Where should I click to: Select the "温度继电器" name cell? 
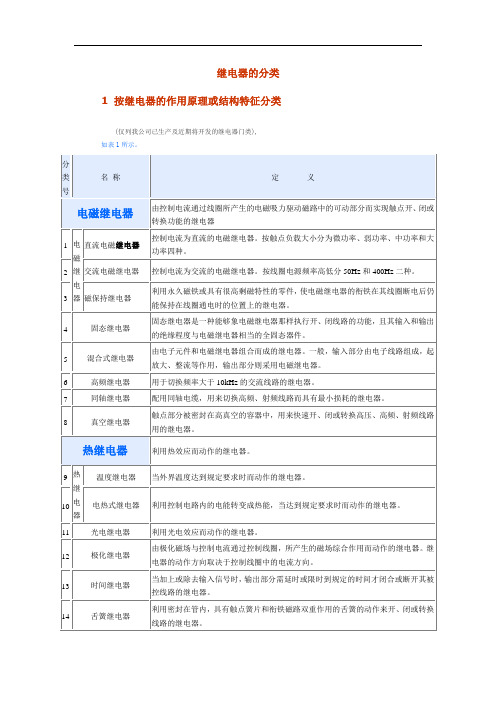click(116, 477)
